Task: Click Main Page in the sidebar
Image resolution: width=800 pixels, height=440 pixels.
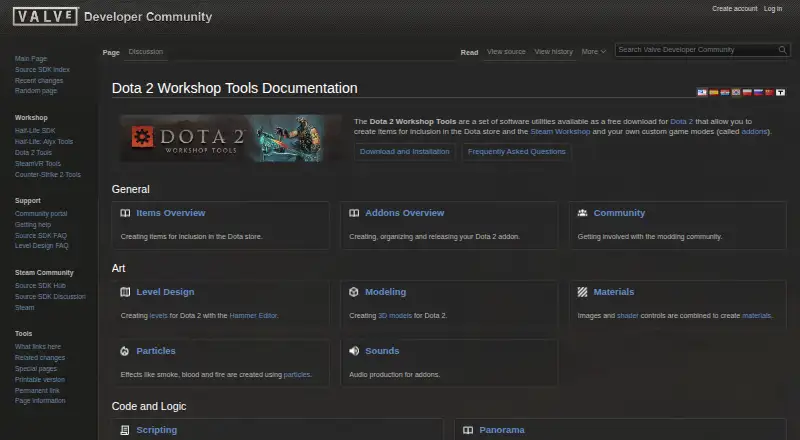Action: click(31, 59)
